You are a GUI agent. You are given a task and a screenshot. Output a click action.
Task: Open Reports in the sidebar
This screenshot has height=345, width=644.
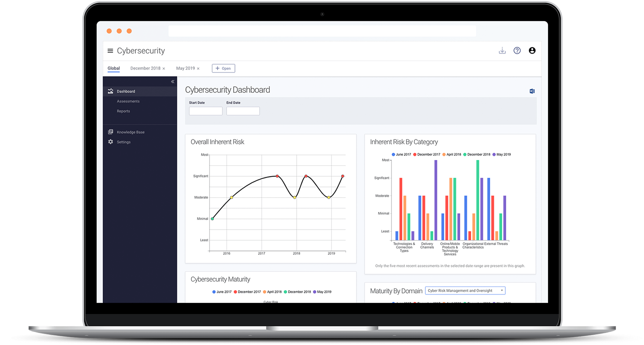pos(123,111)
